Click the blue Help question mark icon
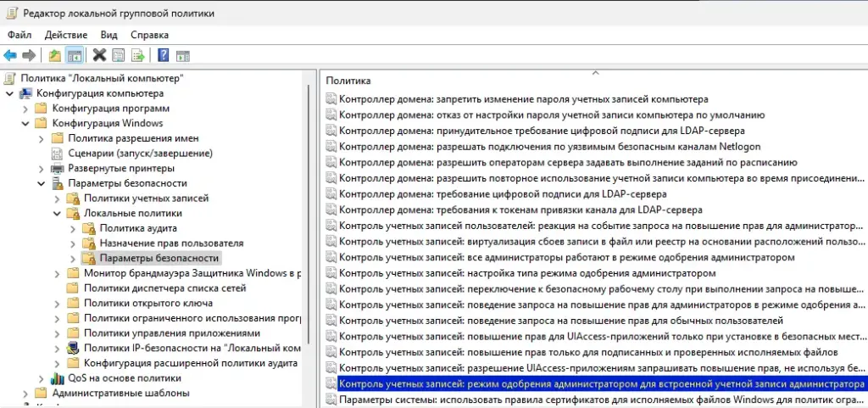Image resolution: width=868 pixels, height=408 pixels. 162,56
